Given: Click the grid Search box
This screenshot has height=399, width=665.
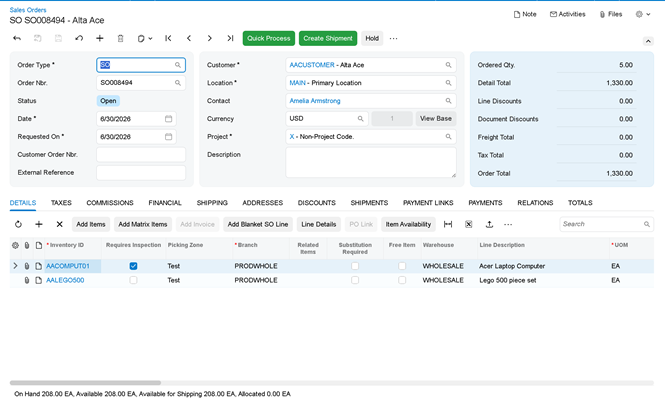Looking at the screenshot, I should 606,224.
